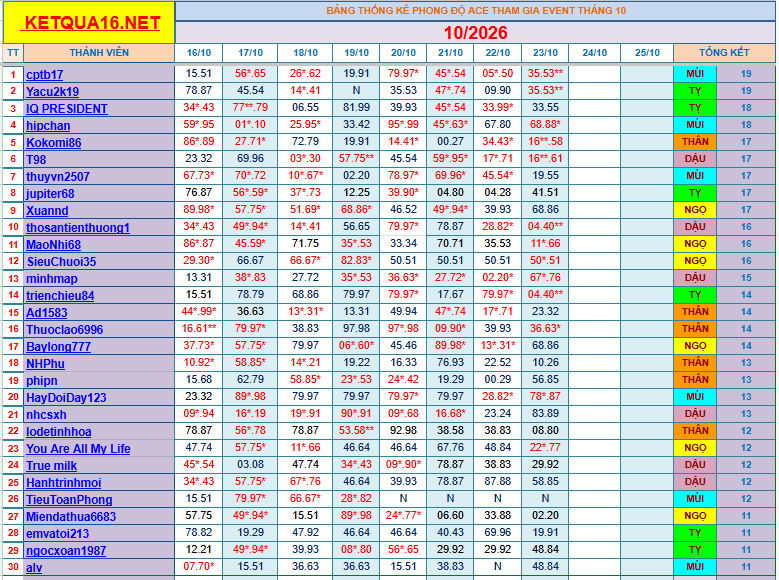
Task: Open jupiter68 member link
Action: coord(50,193)
